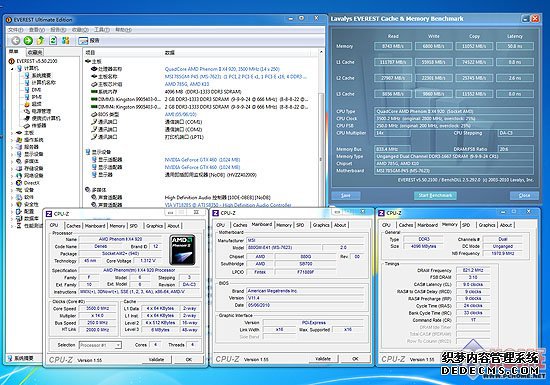Go back using EVEREST toolbar back arrow
The image size is (550, 385).
(15, 41)
